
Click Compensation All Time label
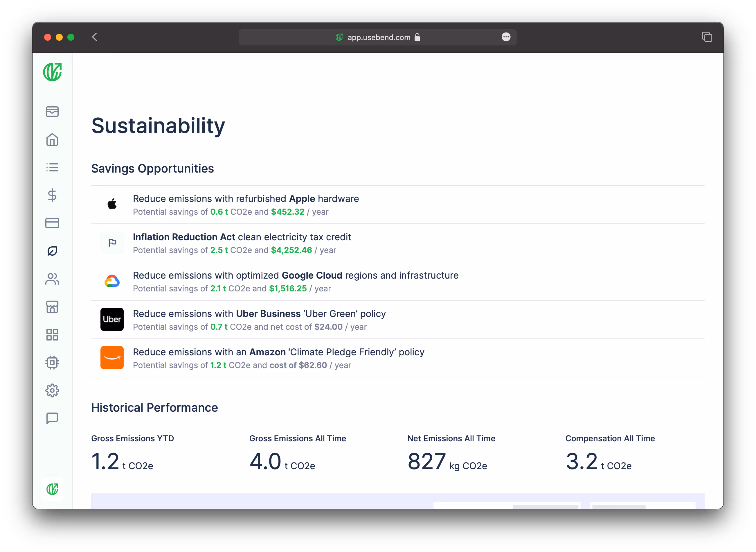[610, 438]
